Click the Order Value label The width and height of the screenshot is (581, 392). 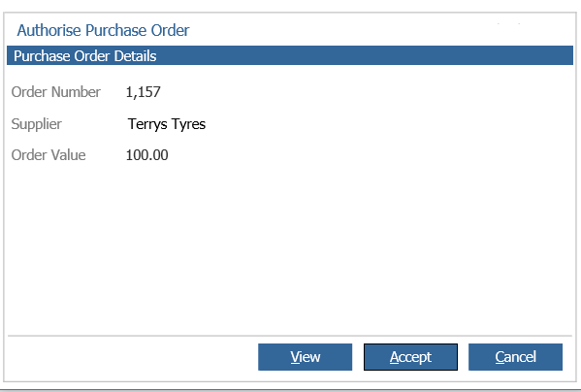48,155
